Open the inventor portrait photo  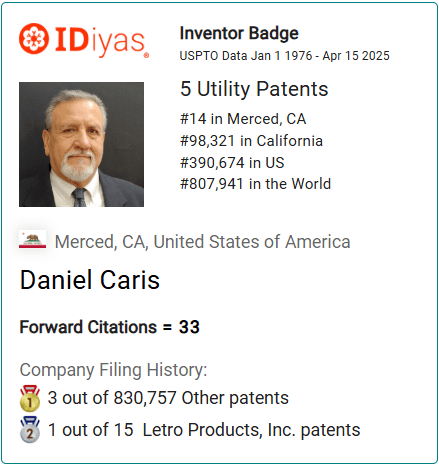[81, 144]
